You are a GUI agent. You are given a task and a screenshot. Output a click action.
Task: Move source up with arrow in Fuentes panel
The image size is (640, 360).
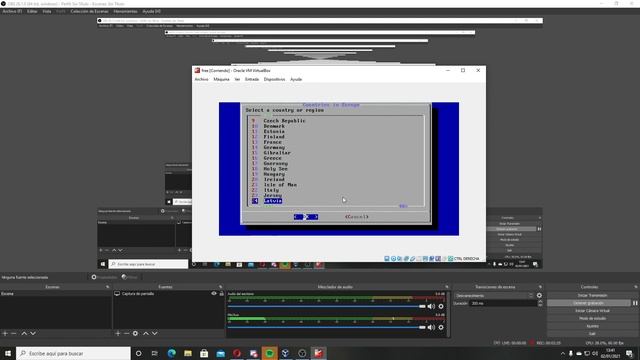point(146,333)
